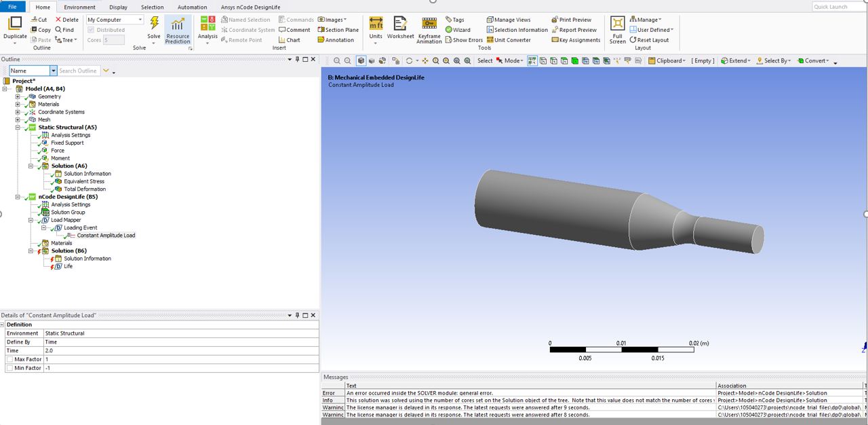This screenshot has width=868, height=425.
Task: Insert a Section Plane
Action: pos(338,30)
